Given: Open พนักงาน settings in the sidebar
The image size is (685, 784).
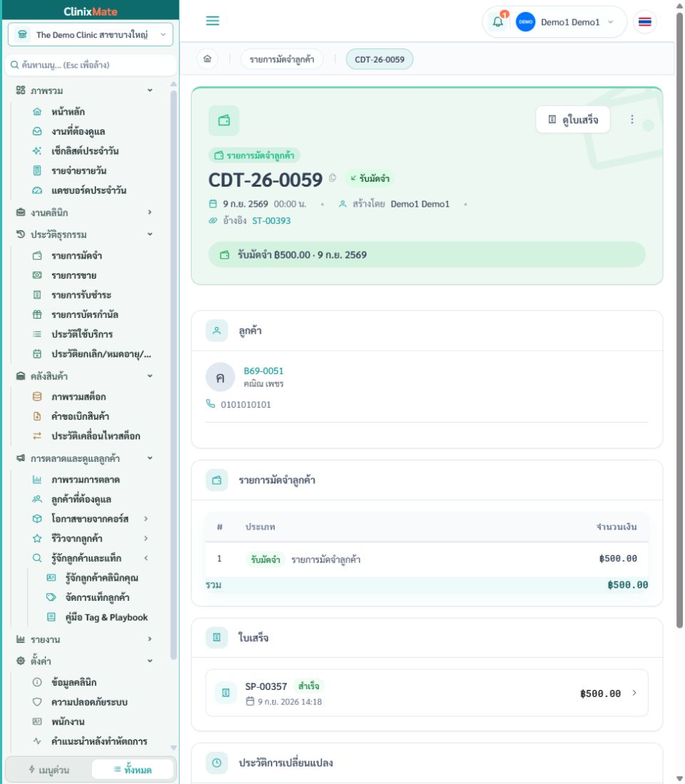Looking at the screenshot, I should pos(68,721).
